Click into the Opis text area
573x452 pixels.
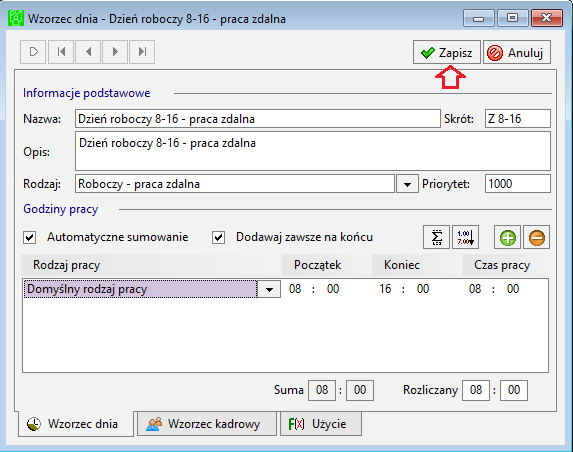point(313,151)
